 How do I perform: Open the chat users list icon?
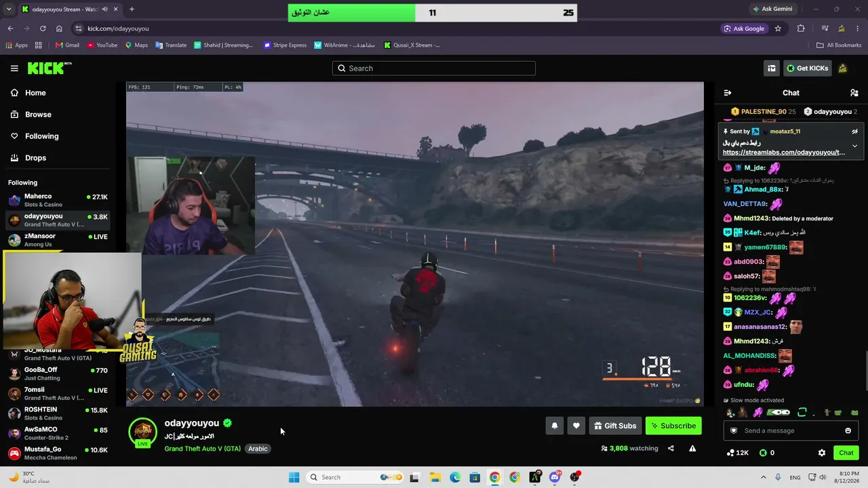tap(854, 93)
